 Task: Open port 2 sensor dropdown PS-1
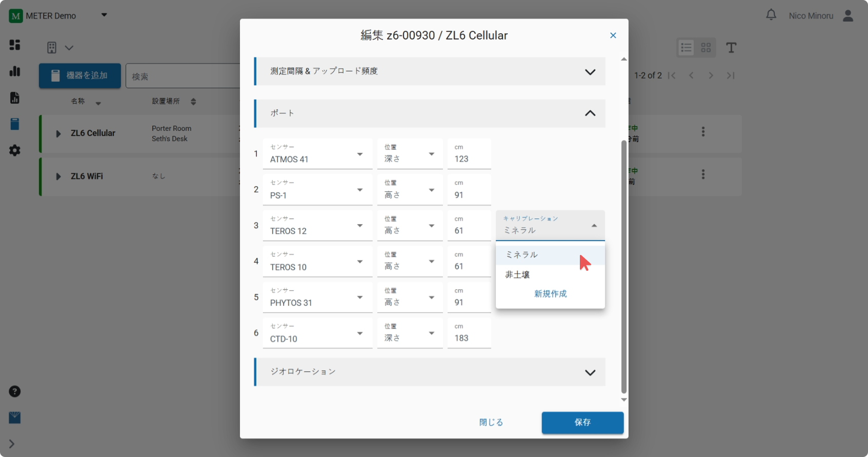tap(317, 190)
